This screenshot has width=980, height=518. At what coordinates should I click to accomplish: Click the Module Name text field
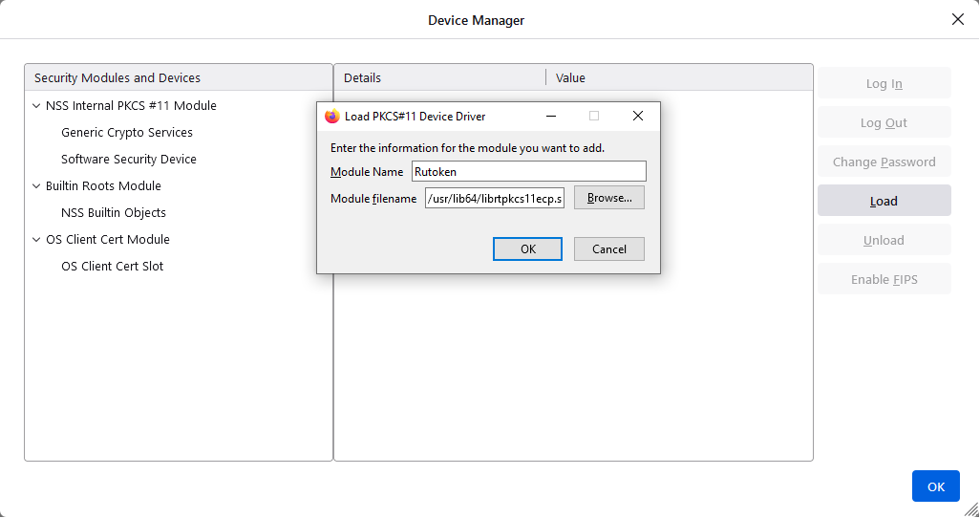tap(528, 172)
